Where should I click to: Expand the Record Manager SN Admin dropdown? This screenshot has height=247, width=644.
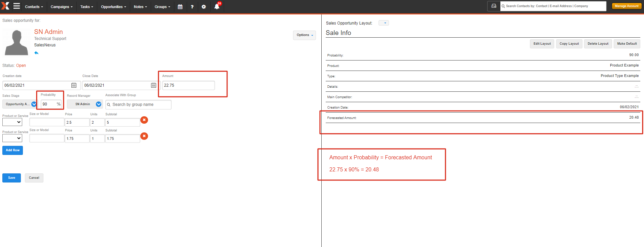point(99,104)
